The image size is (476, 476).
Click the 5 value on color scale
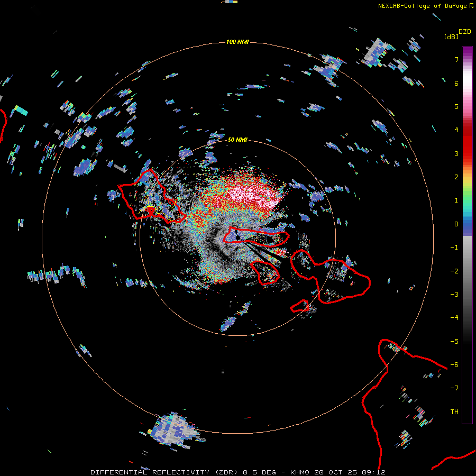tap(456, 106)
